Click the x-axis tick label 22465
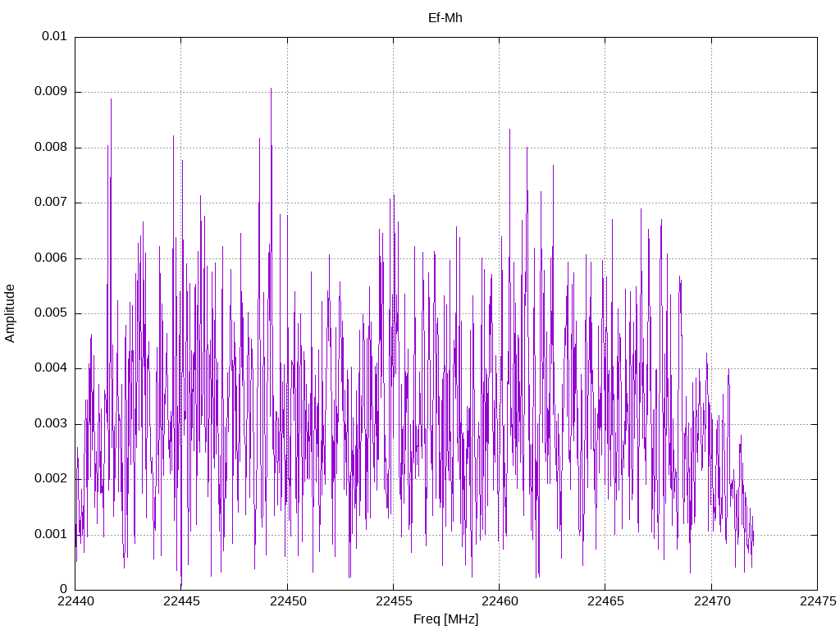 [x=606, y=601]
